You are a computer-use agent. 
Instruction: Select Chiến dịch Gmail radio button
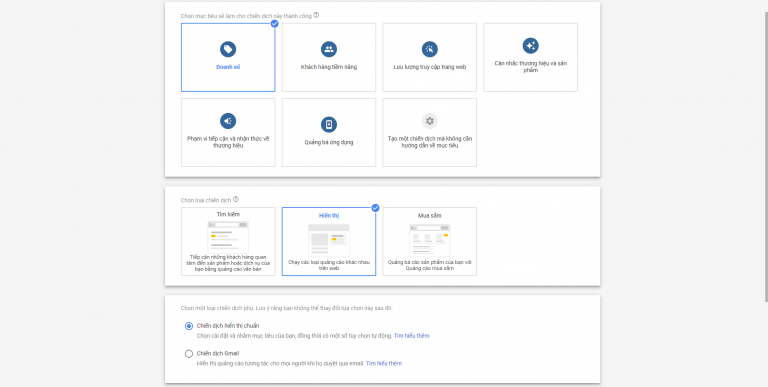pos(189,354)
